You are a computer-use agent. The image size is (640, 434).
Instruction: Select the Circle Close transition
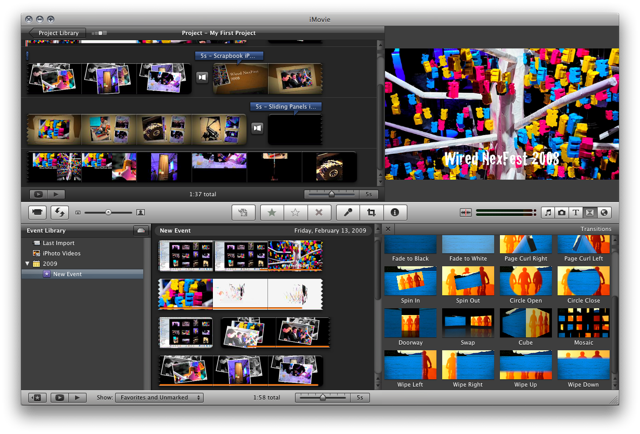(x=583, y=285)
